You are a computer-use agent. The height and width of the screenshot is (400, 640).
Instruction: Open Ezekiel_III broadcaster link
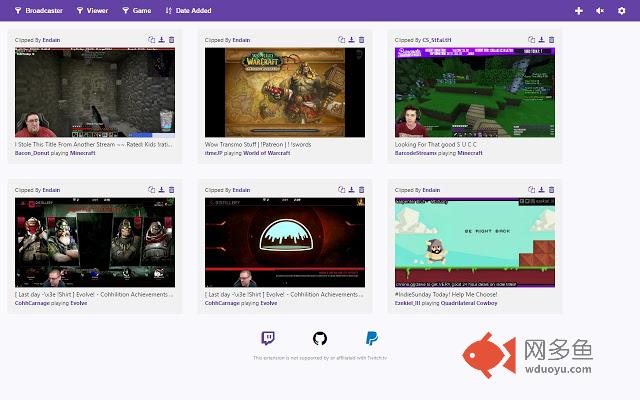pyautogui.click(x=407, y=303)
